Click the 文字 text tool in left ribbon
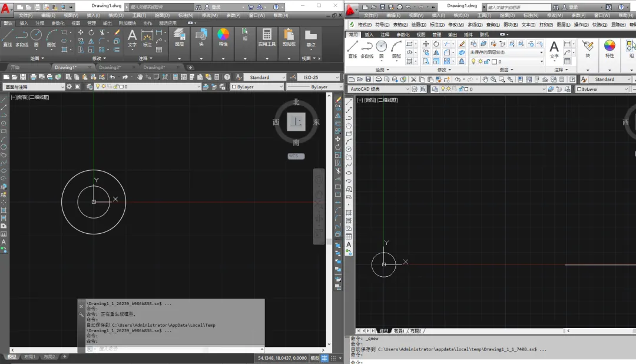Screen dimensions: 636x364 click(x=132, y=37)
